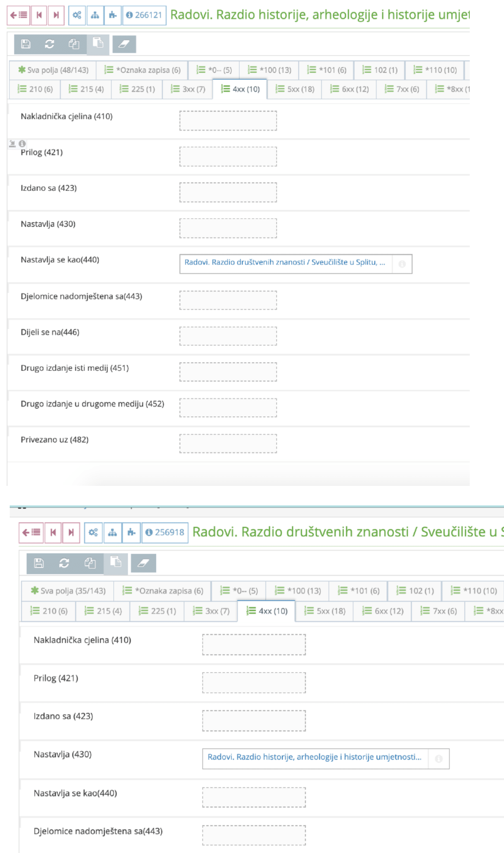The image size is (504, 853).
Task: Click eraser icon in 266121 panel toolbar
Action: coord(124,44)
